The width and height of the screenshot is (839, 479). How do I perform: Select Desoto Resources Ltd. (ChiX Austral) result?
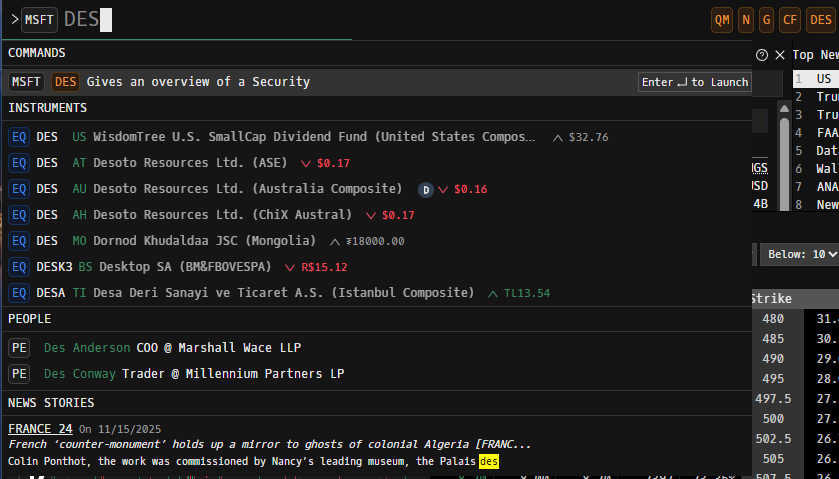(377, 215)
